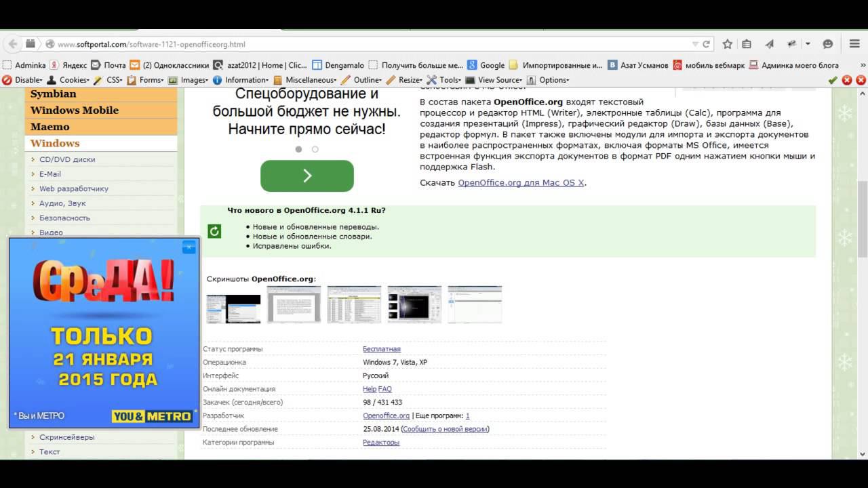The width and height of the screenshot is (868, 488).
Task: Open the Resize dropdown menu
Action: pyautogui.click(x=404, y=80)
